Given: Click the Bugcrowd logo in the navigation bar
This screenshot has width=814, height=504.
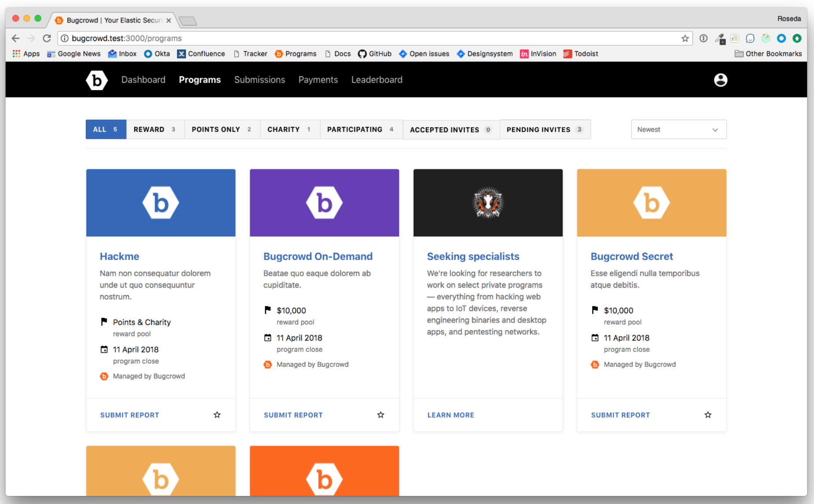Looking at the screenshot, I should tap(97, 80).
